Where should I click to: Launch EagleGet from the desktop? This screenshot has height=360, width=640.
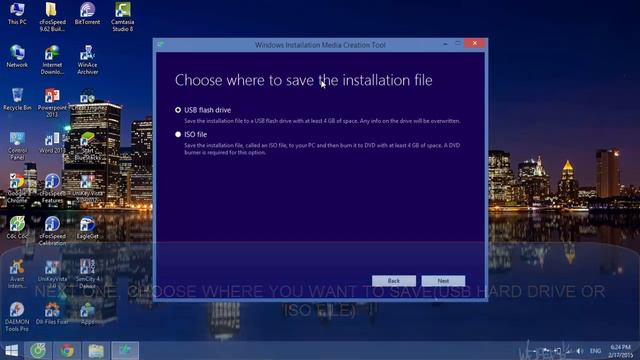click(87, 228)
